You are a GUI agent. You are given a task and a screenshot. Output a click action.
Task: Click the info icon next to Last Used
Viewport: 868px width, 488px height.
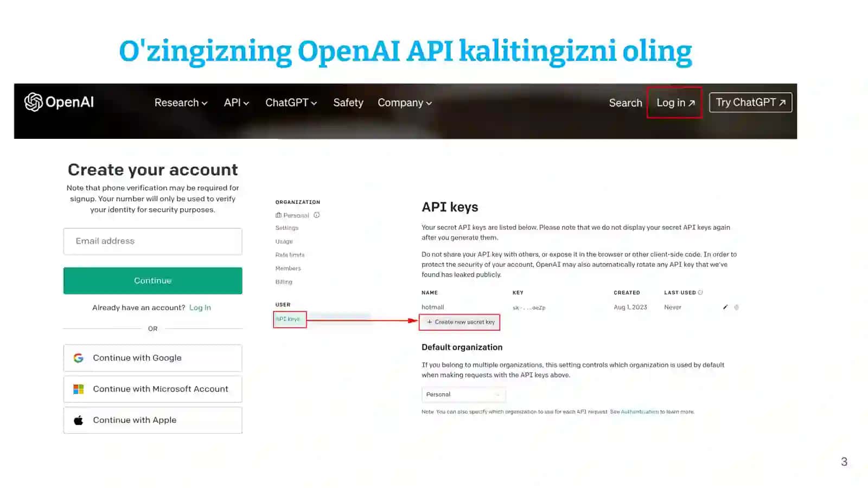(700, 292)
